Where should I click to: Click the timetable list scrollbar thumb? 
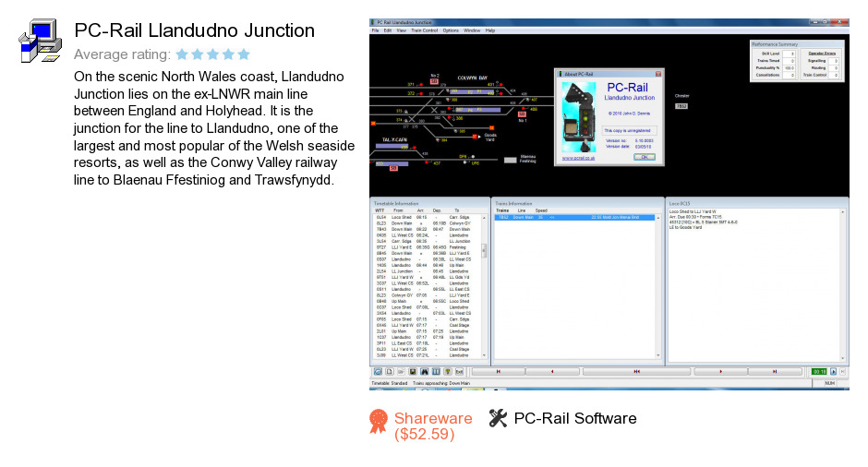coord(484,250)
